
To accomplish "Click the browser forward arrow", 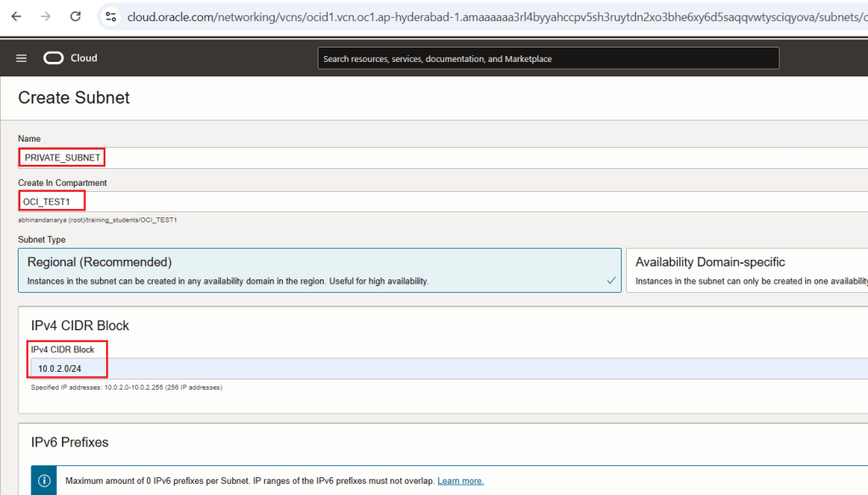I will [46, 16].
